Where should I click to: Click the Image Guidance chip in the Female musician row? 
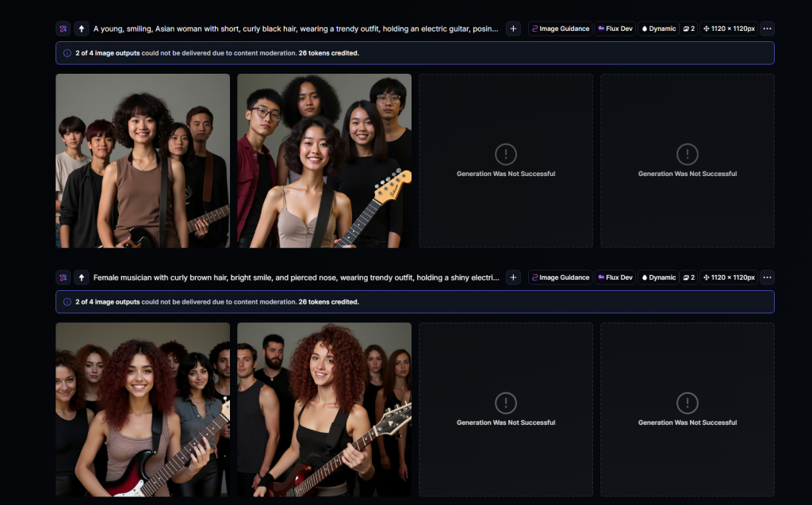tap(561, 277)
